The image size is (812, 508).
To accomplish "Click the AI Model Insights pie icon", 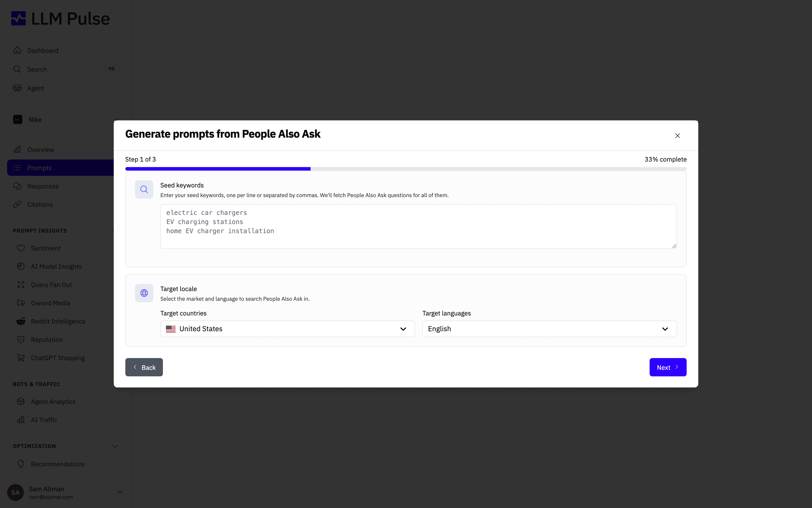I will [21, 266].
